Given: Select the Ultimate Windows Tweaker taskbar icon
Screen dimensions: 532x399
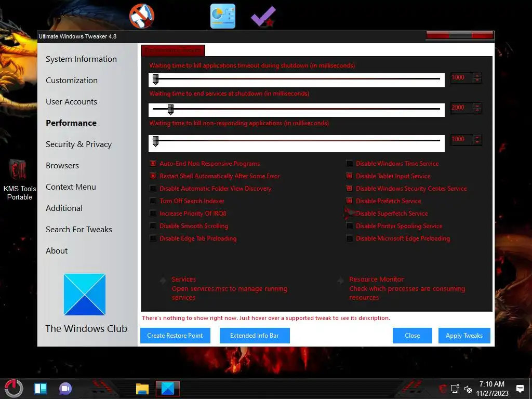Looking at the screenshot, I should click(x=168, y=389).
